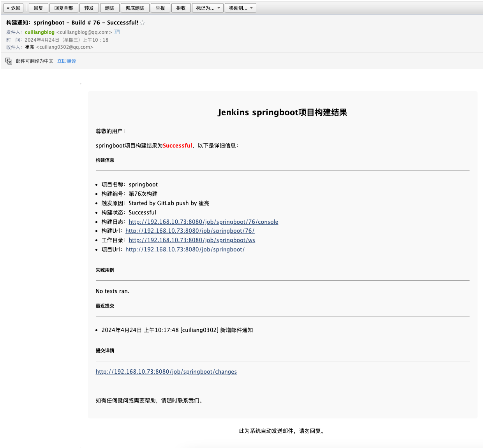Click the 失败用例 section heading
Image resolution: width=483 pixels, height=448 pixels.
[105, 270]
